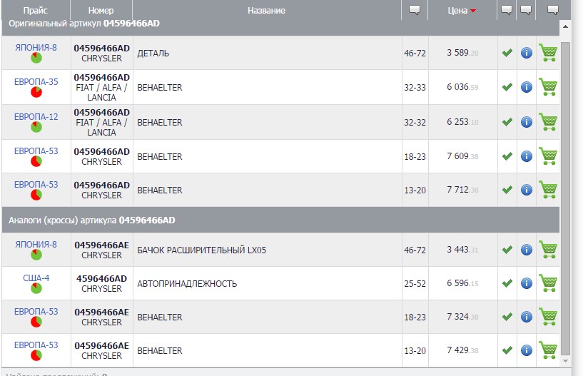Click pie chart icon under США-4
The image size is (588, 376).
point(36,288)
